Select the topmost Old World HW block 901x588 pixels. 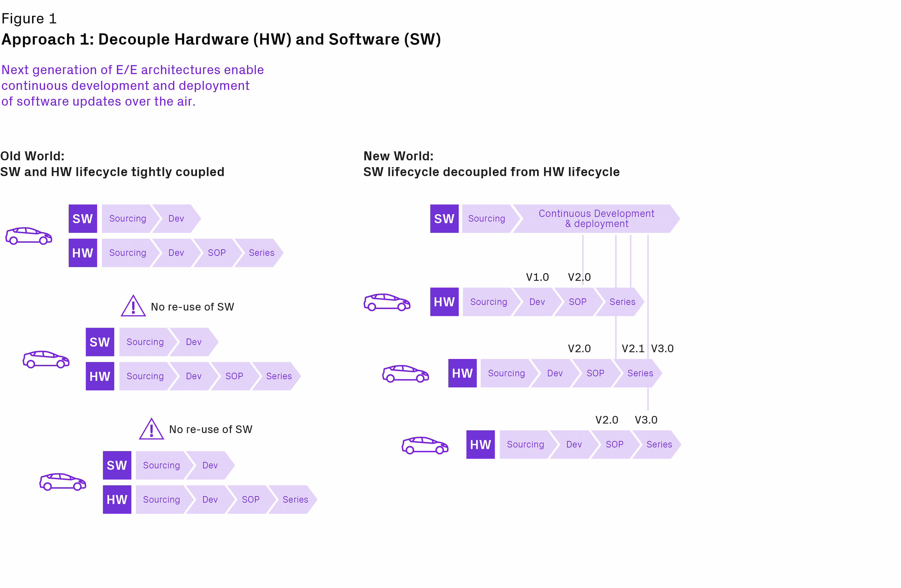pyautogui.click(x=83, y=253)
